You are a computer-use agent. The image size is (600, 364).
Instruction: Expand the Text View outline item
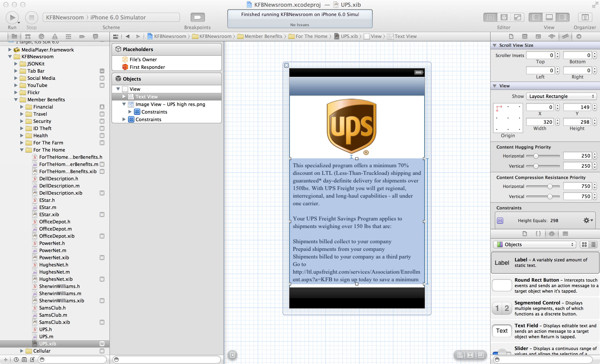point(124,97)
